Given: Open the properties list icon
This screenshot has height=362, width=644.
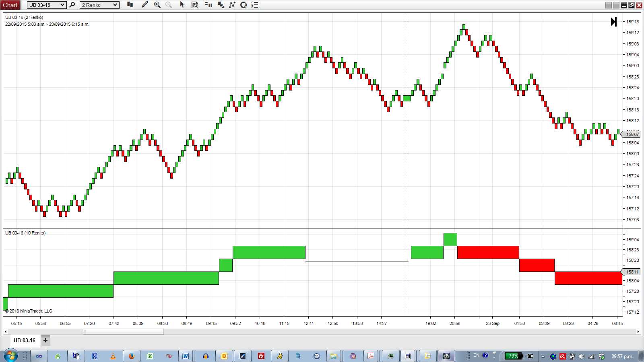Looking at the screenshot, I should (x=255, y=5).
